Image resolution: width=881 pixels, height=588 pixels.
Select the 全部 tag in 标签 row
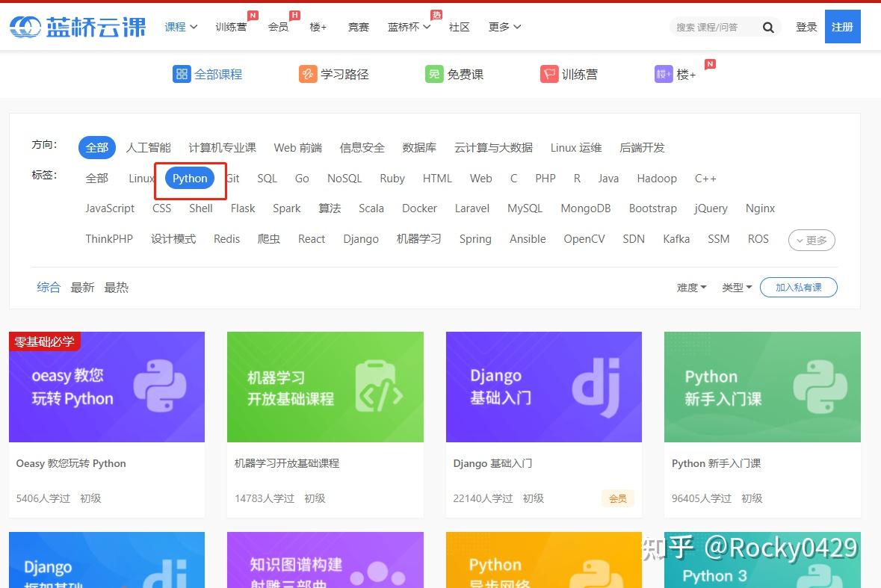(96, 179)
